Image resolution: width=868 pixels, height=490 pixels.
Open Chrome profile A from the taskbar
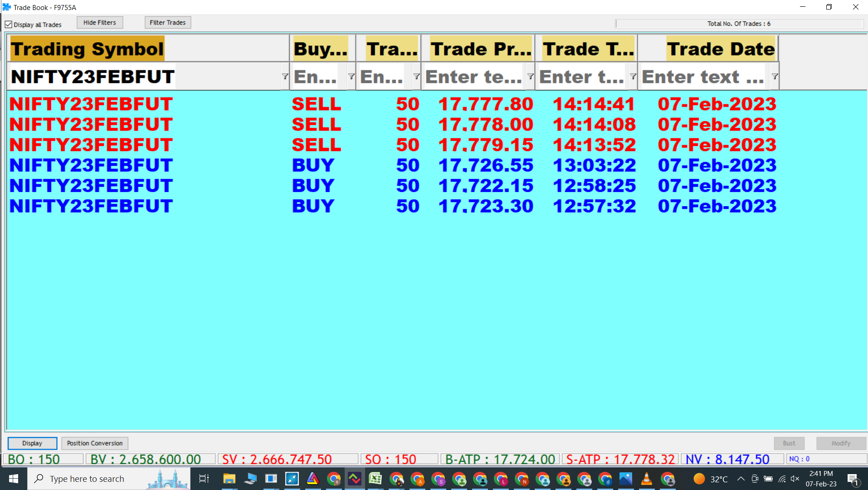417,479
